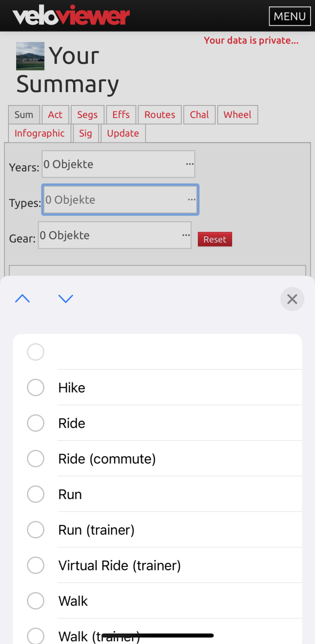Close the picker with X icon
The height and width of the screenshot is (644, 315).
coord(292,299)
